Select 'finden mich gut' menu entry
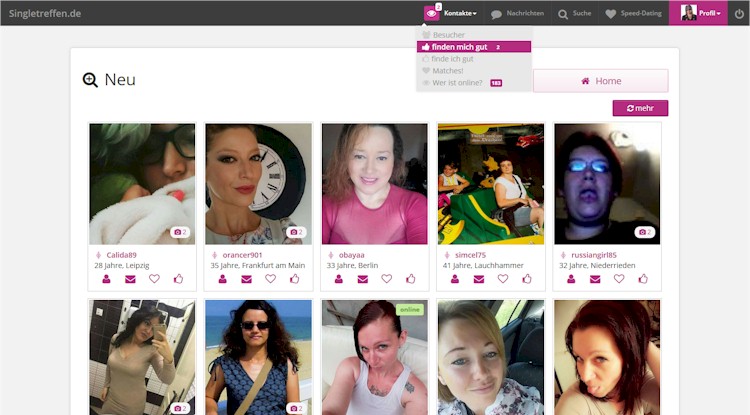This screenshot has width=750, height=415. point(474,47)
